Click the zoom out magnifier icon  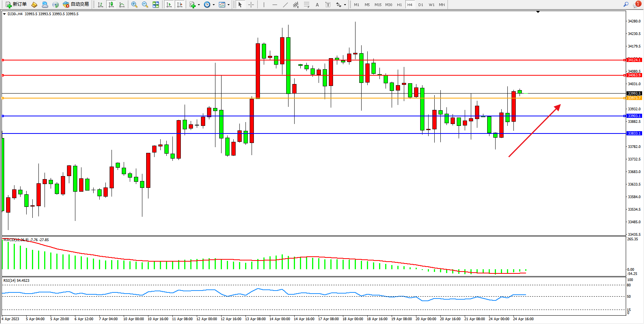pyautogui.click(x=145, y=5)
